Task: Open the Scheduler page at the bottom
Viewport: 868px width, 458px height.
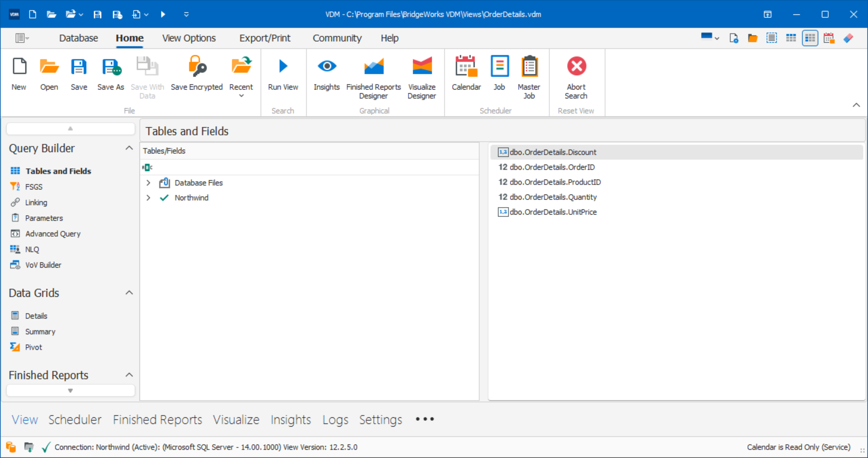Action: click(x=74, y=419)
